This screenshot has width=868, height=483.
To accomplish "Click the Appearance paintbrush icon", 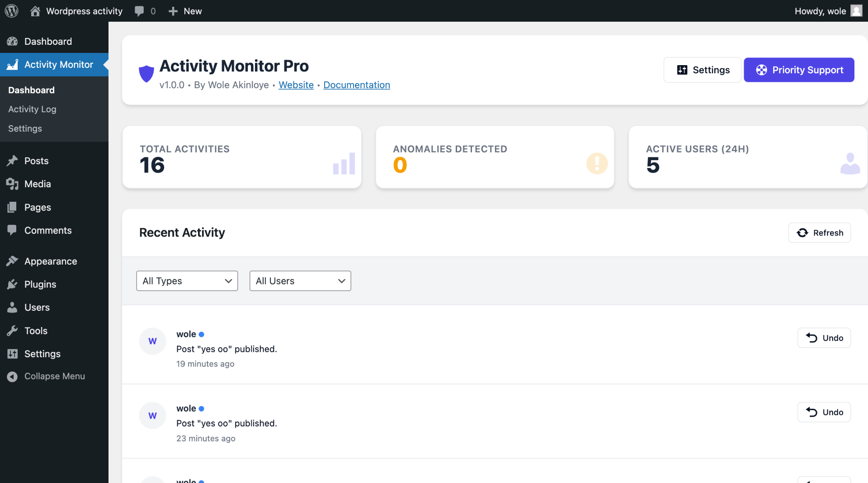I will click(12, 261).
